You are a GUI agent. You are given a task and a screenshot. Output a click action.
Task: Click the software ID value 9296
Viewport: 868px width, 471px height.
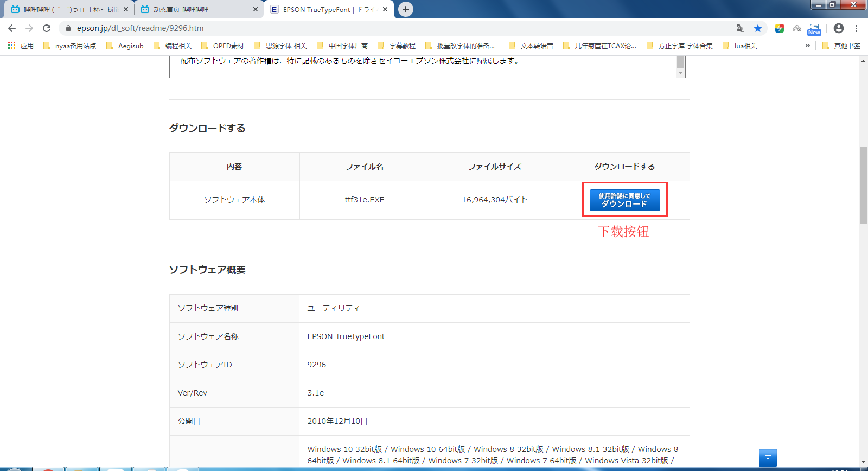(317, 365)
